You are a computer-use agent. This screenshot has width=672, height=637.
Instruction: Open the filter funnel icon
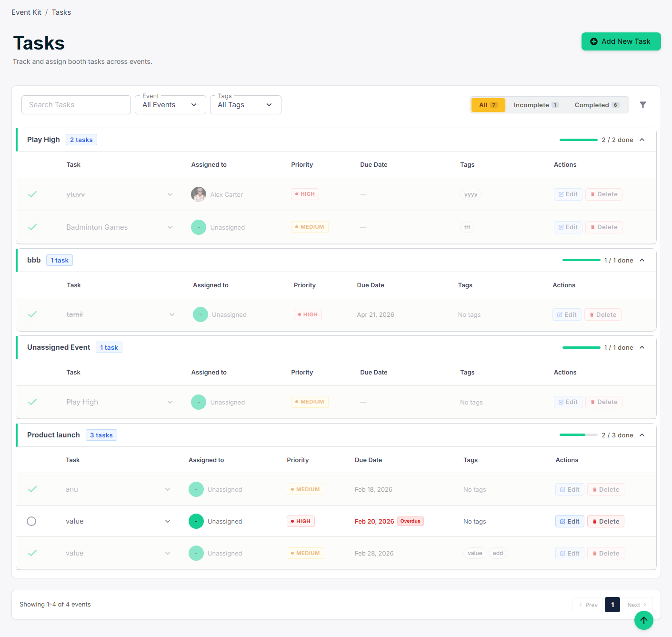(643, 105)
